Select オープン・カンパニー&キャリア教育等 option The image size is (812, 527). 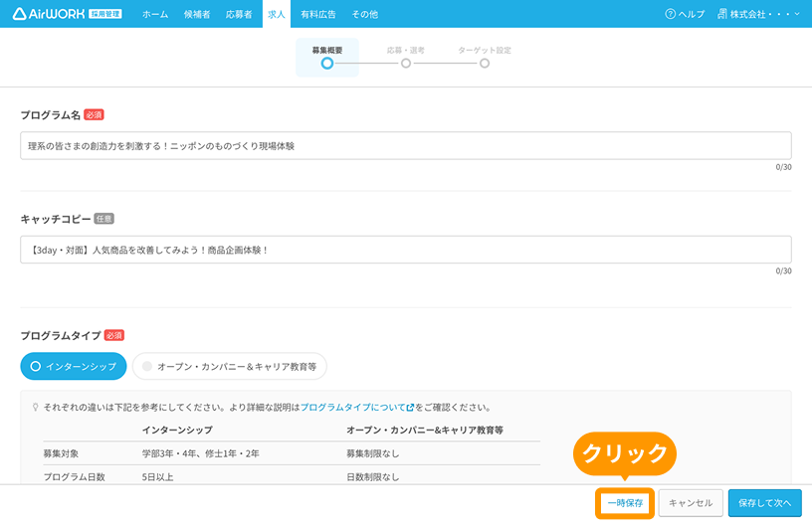pos(230,366)
